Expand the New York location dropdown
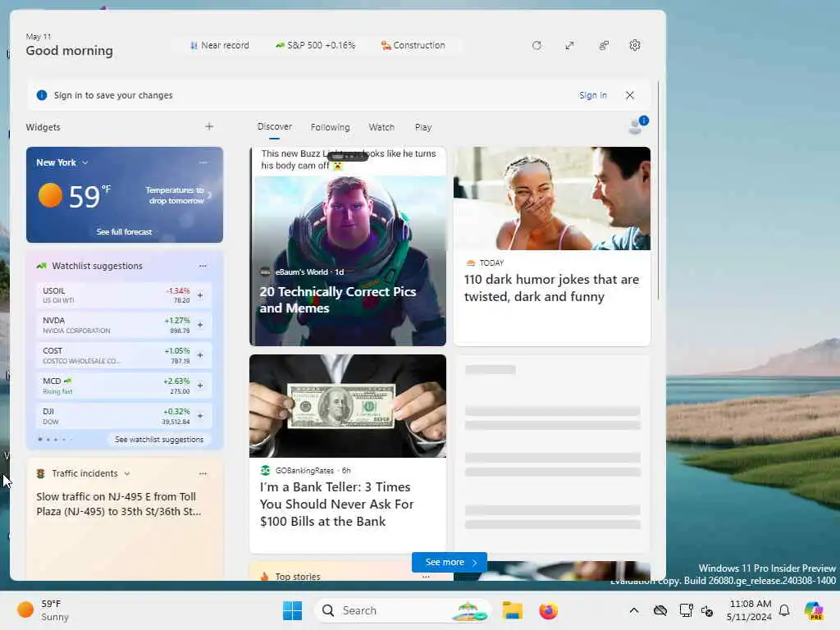840x630 pixels. [x=84, y=162]
